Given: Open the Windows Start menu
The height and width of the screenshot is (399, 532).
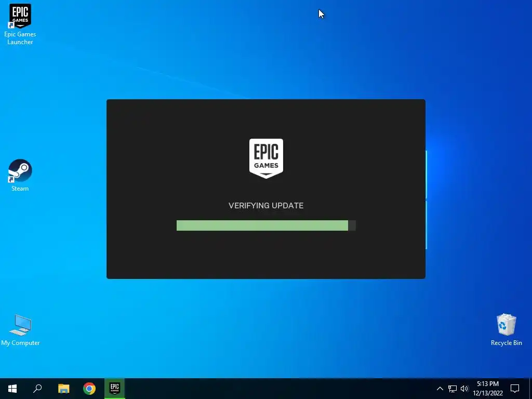Looking at the screenshot, I should 12,389.
